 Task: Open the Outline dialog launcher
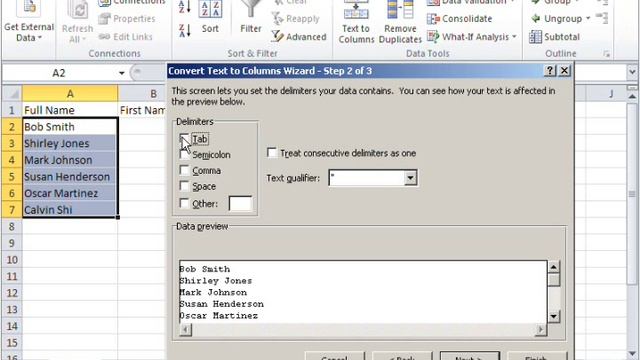pos(607,54)
